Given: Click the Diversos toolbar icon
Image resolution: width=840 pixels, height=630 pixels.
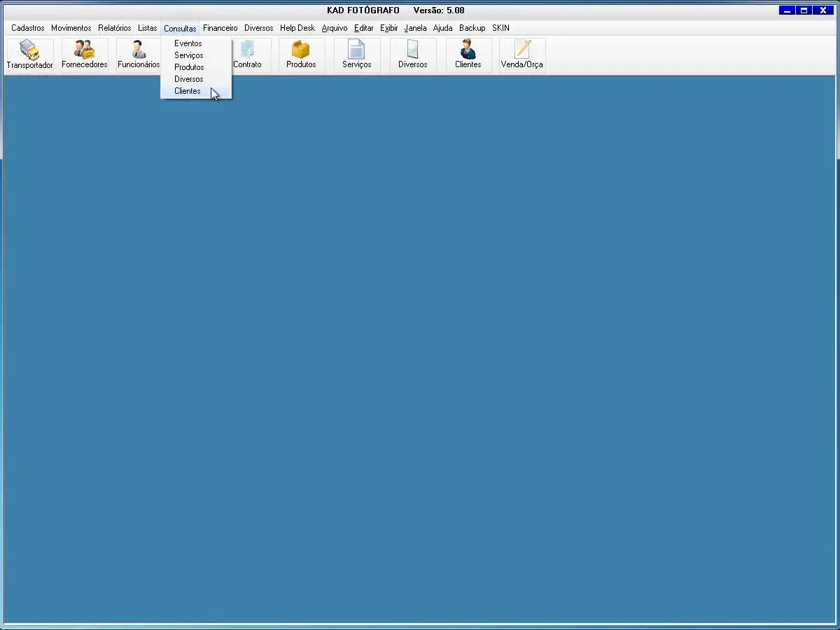Looking at the screenshot, I should (412, 50).
